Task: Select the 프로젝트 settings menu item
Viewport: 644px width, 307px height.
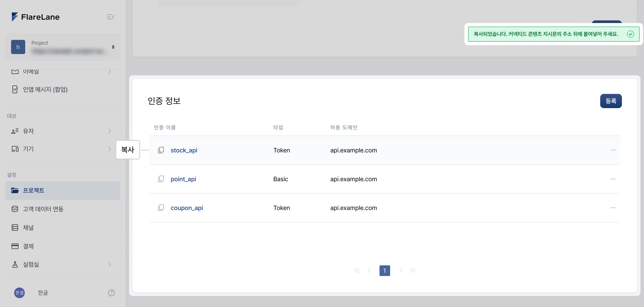Action: (x=63, y=190)
